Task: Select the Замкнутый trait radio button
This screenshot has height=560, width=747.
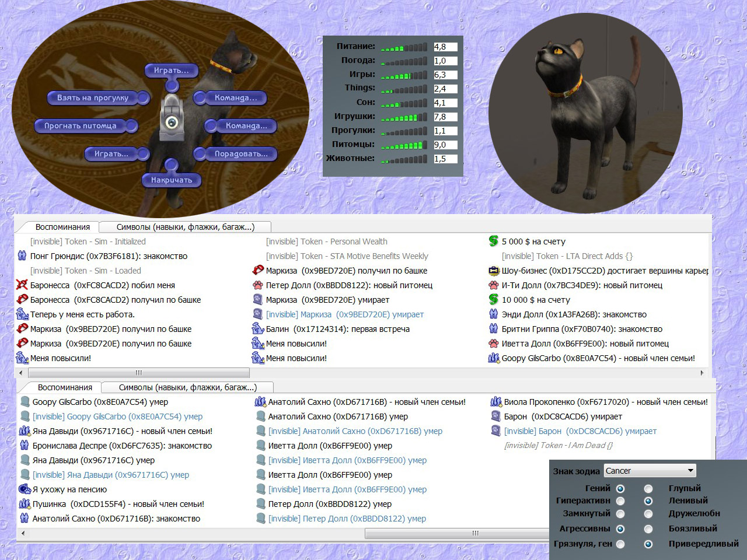Action: (x=620, y=514)
